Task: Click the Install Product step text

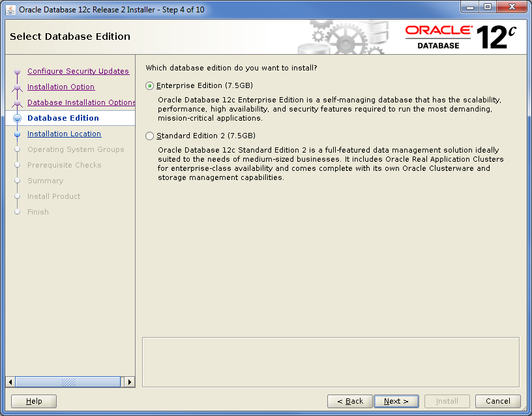Action: click(x=54, y=196)
